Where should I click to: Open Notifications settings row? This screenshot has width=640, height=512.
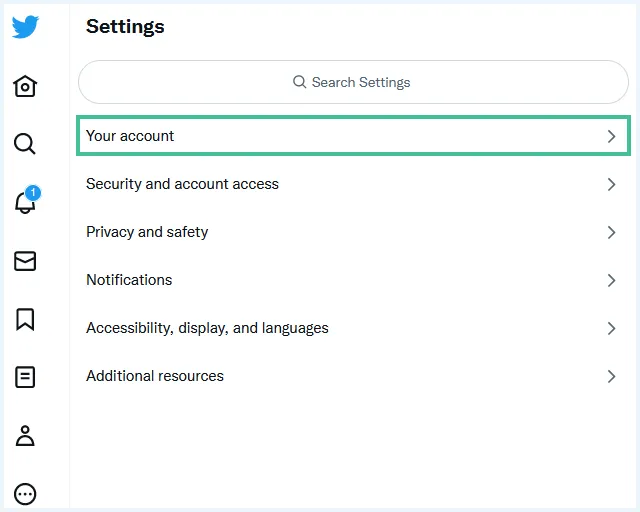pos(353,280)
